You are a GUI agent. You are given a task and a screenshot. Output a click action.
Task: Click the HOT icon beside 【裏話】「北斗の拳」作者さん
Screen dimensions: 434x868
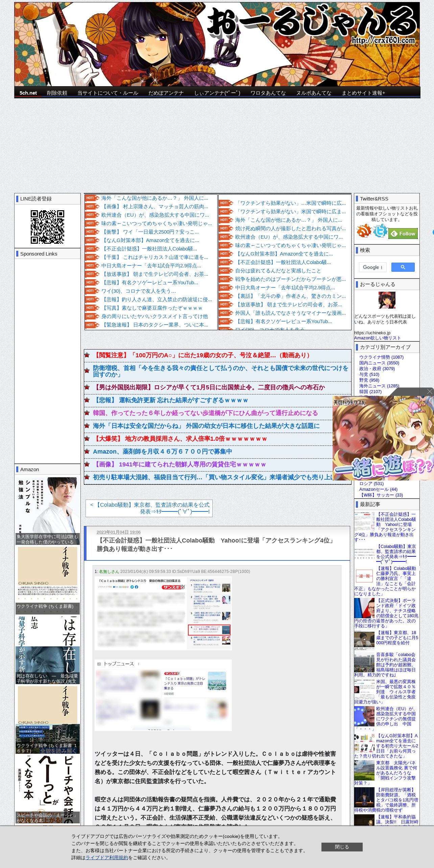point(226,296)
